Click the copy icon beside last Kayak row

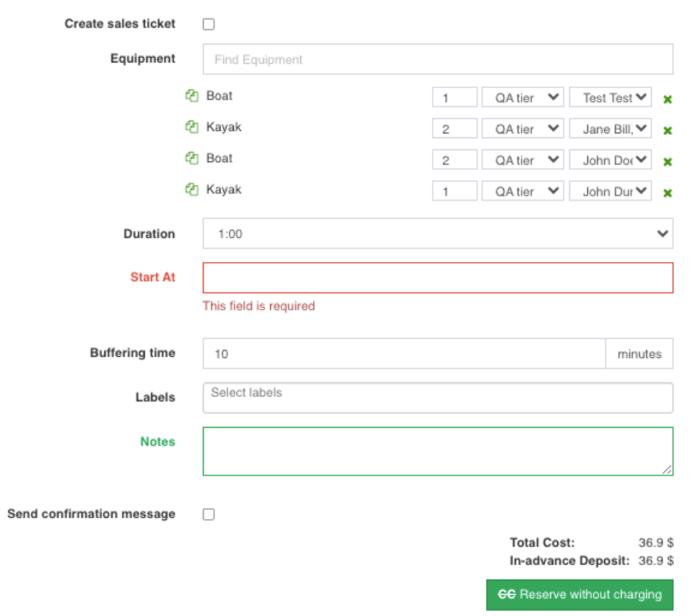click(x=192, y=190)
